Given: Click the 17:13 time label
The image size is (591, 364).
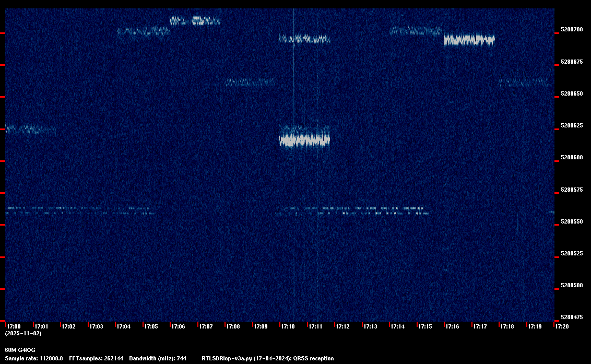Looking at the screenshot, I should click(x=370, y=326).
